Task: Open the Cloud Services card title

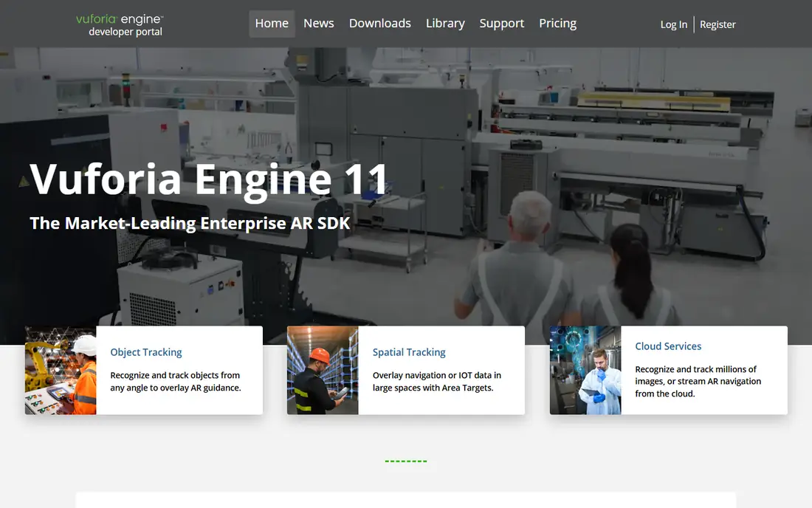Action: [668, 346]
